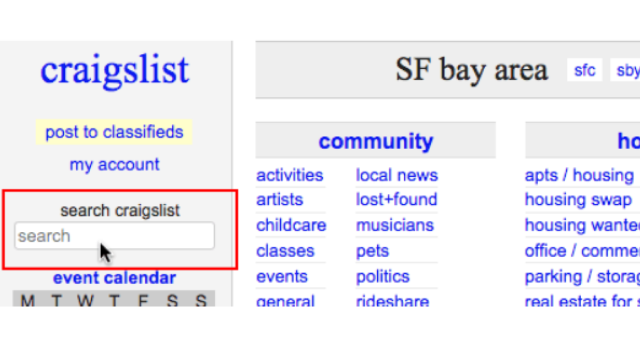Viewport: 640px width, 360px height.
Task: Browse the activities category
Action: [290, 176]
